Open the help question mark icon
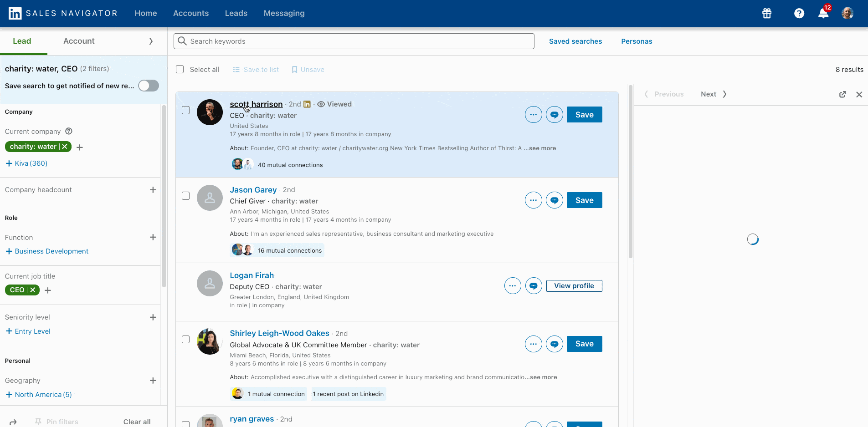 [x=799, y=13]
